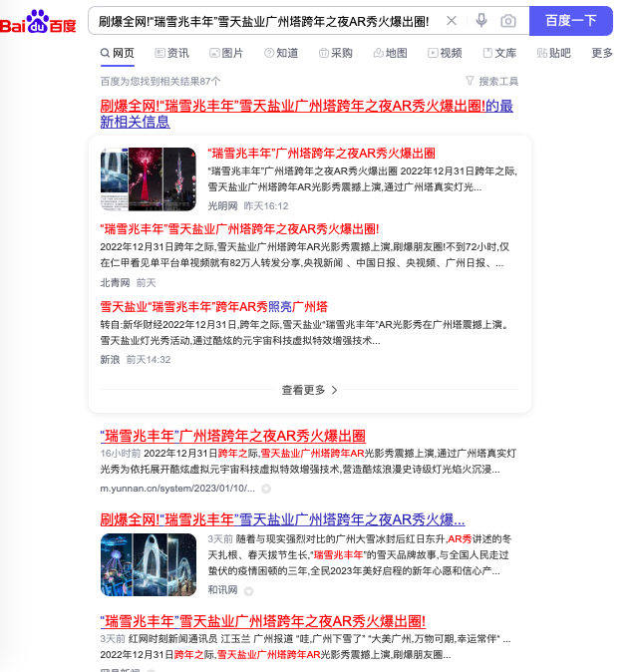Screen dimensions: 637x672
Task: Expand the 更多 menu
Action: (x=602, y=53)
